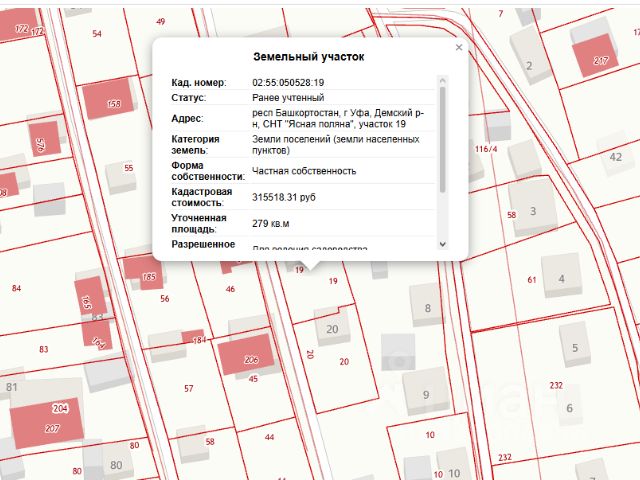This screenshot has width=640, height=480.
Task: Click the Кад. номер label
Action: [199, 83]
